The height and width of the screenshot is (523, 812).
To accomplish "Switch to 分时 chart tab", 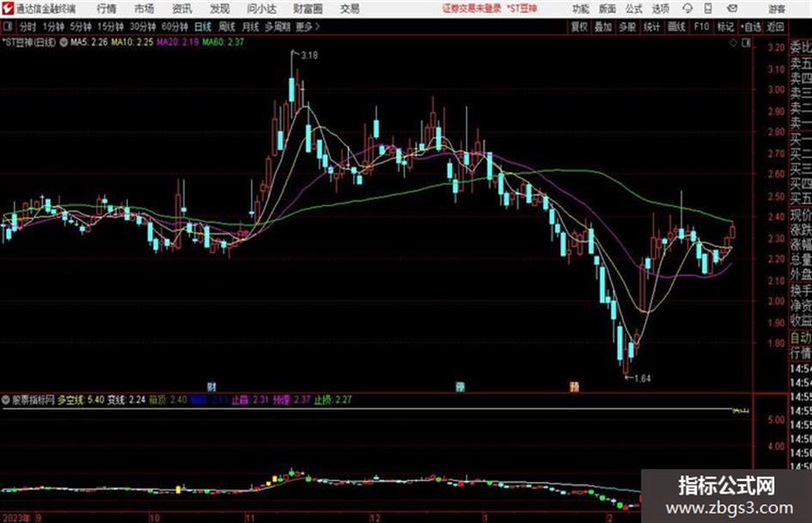I will [27, 27].
